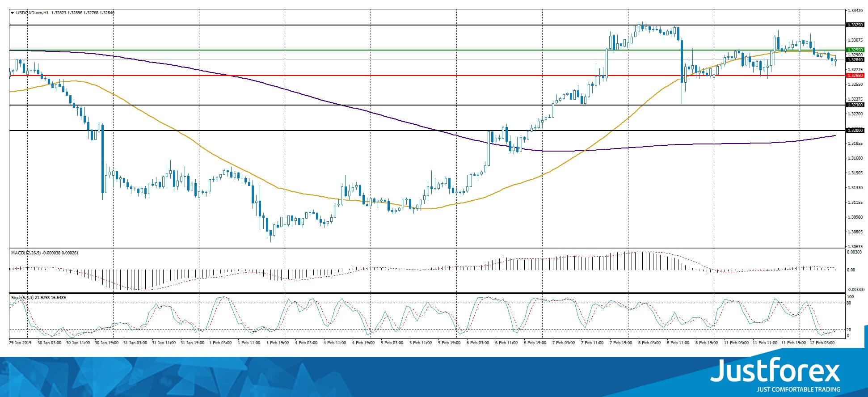Image resolution: width=868 pixels, height=397 pixels.
Task: Click the black 1.32300 level tag
Action: pos(855,105)
